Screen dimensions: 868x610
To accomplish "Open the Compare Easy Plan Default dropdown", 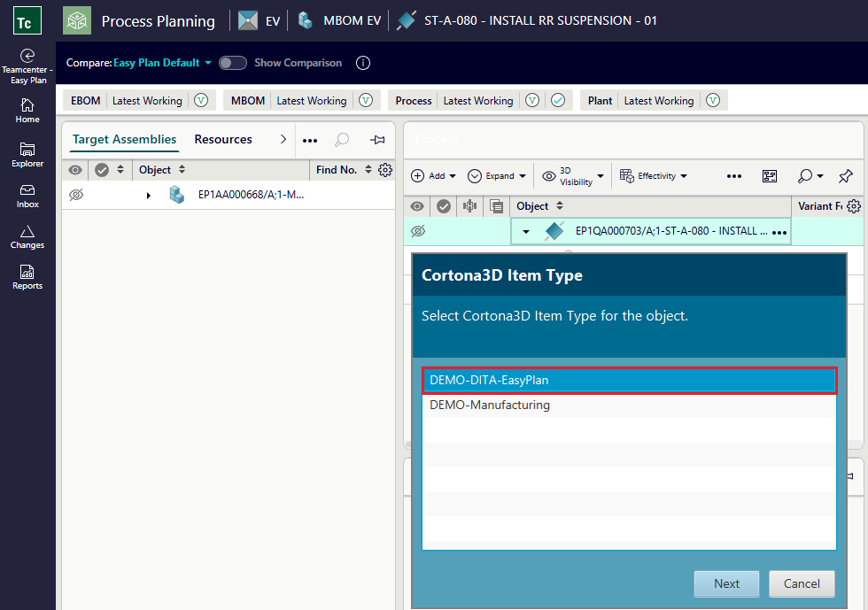I will (161, 63).
